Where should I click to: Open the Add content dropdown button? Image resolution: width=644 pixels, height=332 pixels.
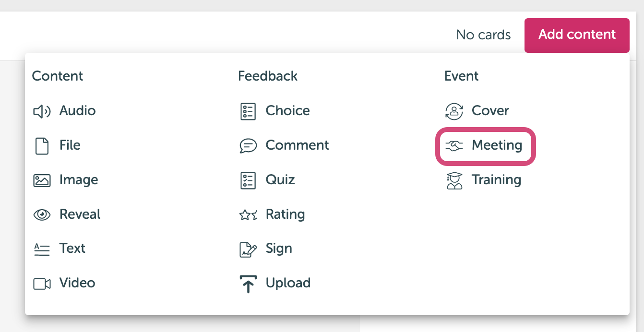[577, 35]
